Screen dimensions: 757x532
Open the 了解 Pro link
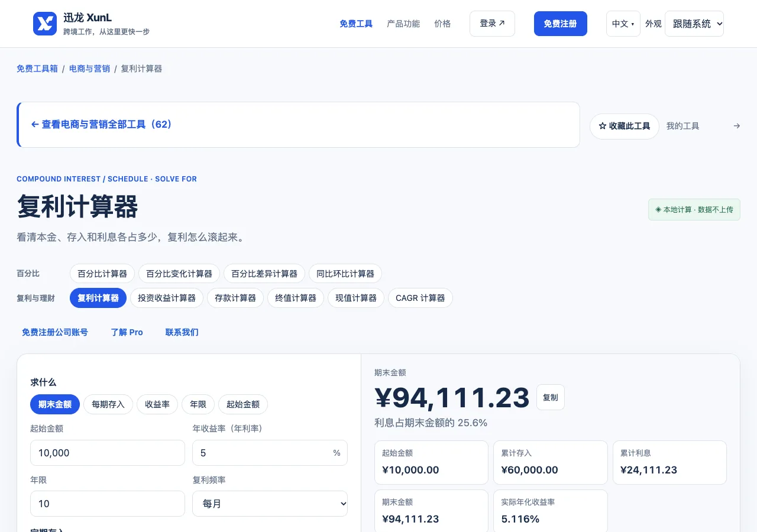[127, 332]
